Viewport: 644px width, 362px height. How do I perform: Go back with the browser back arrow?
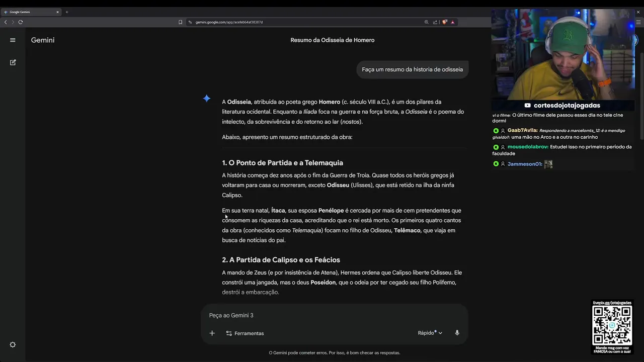(6, 22)
